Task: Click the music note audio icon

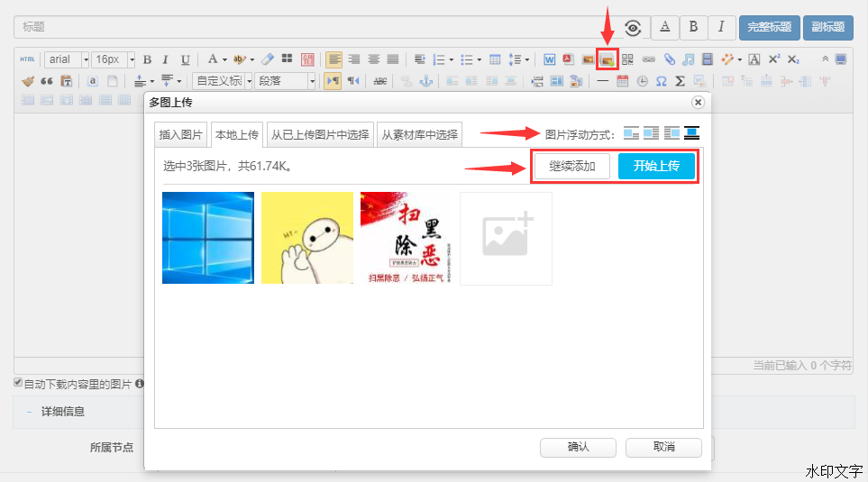Action: (x=688, y=59)
